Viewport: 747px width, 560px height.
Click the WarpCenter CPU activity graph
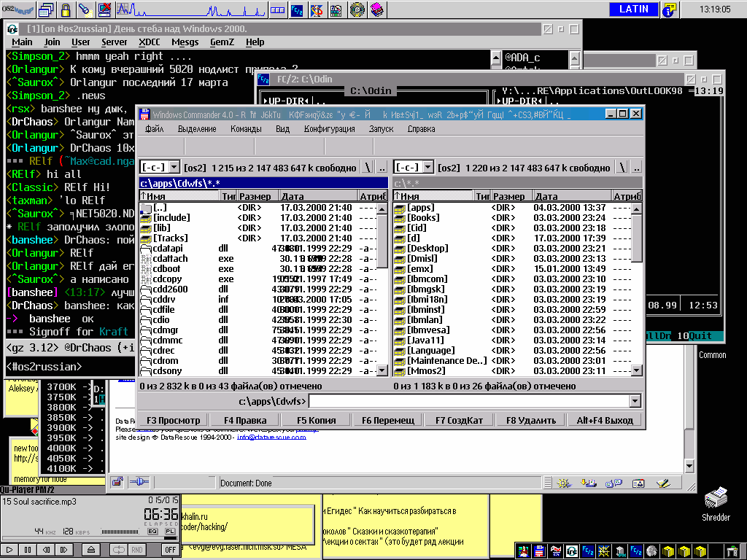click(x=190, y=9)
